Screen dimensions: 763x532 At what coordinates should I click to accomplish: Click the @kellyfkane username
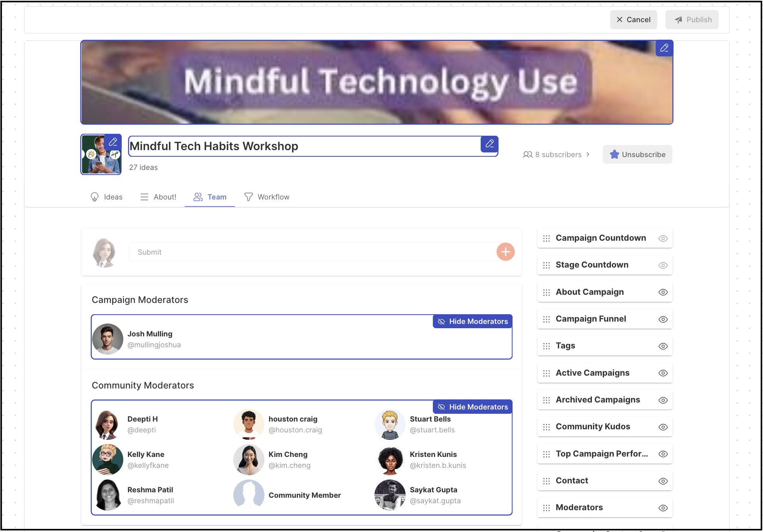148,465
